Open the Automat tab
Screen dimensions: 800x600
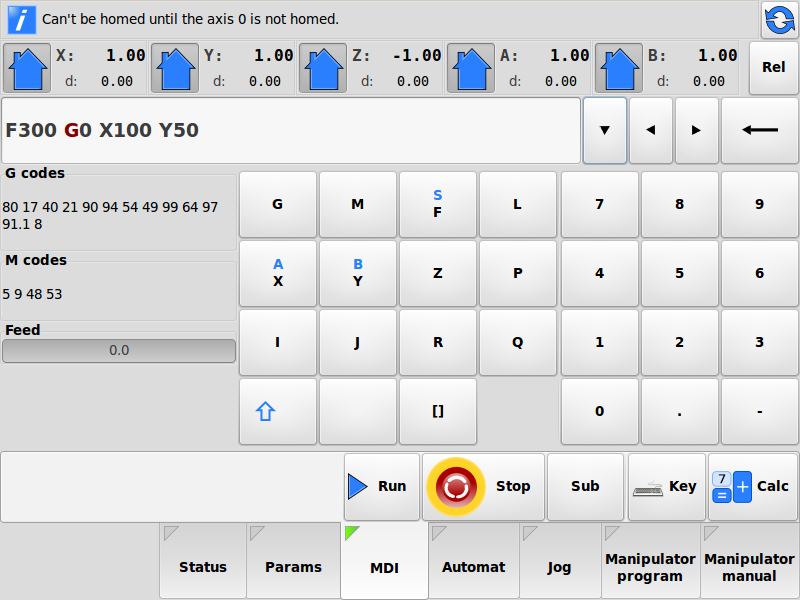(x=473, y=560)
